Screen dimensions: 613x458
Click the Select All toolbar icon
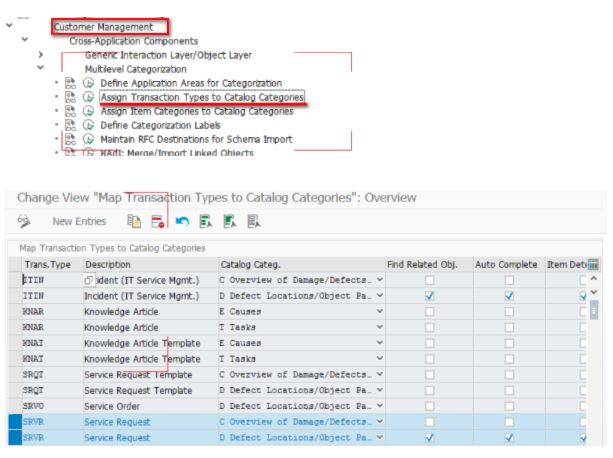coord(206,222)
